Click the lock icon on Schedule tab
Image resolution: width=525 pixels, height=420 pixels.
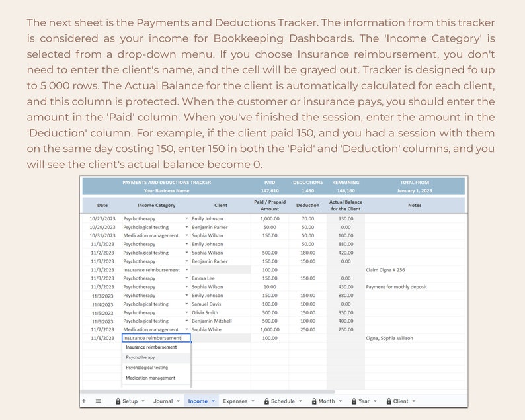[x=266, y=401]
